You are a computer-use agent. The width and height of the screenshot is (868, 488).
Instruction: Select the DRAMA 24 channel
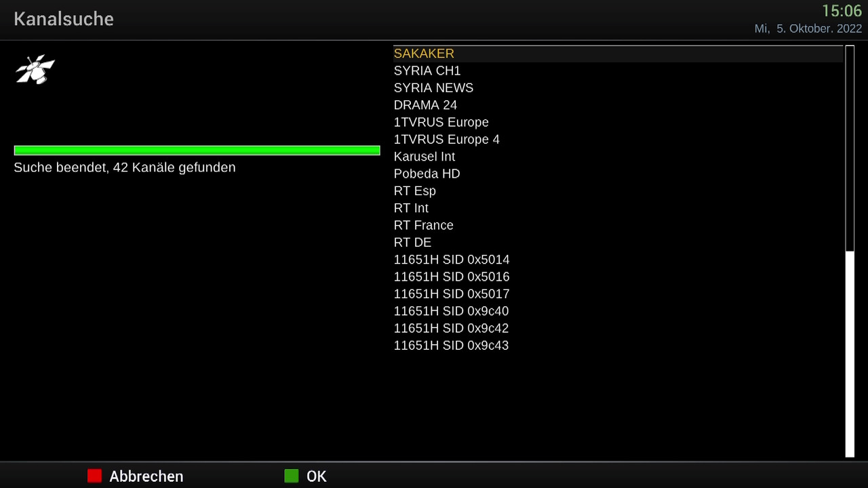coord(618,105)
